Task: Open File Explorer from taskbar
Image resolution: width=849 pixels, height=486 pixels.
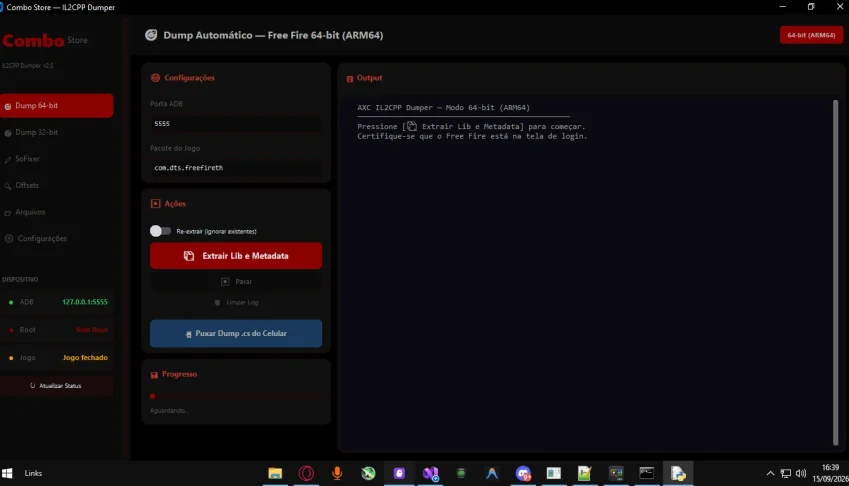Action: (x=275, y=473)
